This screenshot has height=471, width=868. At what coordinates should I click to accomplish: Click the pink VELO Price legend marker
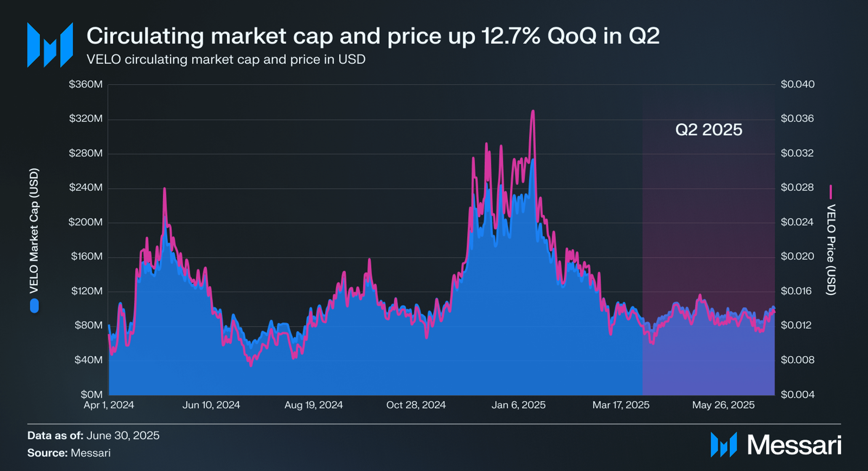(831, 192)
